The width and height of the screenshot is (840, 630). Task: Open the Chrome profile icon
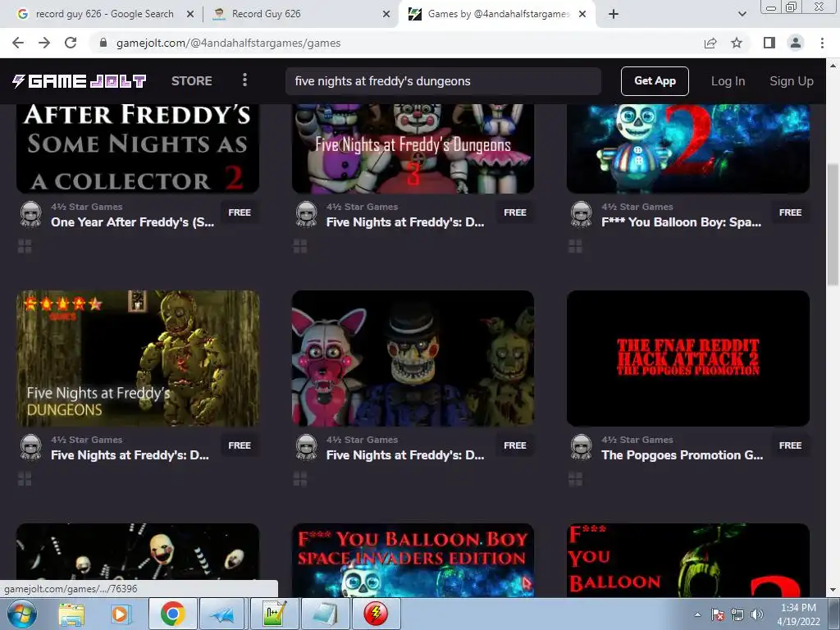tap(796, 43)
